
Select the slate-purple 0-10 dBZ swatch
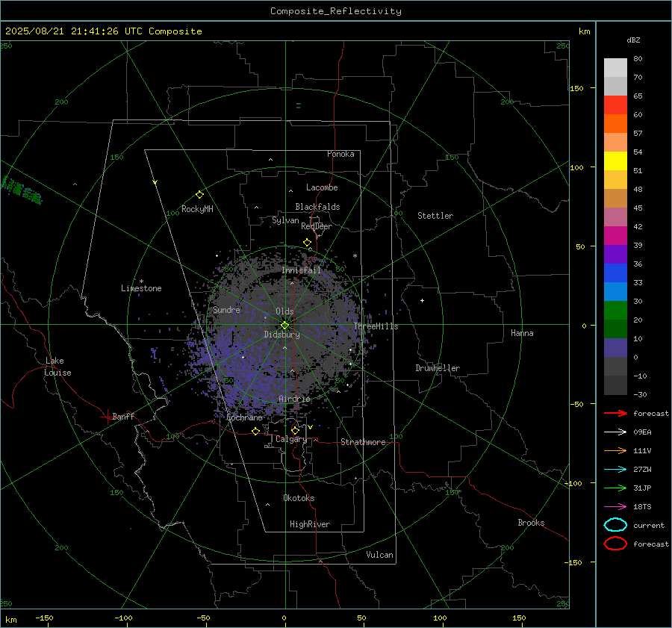coord(615,348)
